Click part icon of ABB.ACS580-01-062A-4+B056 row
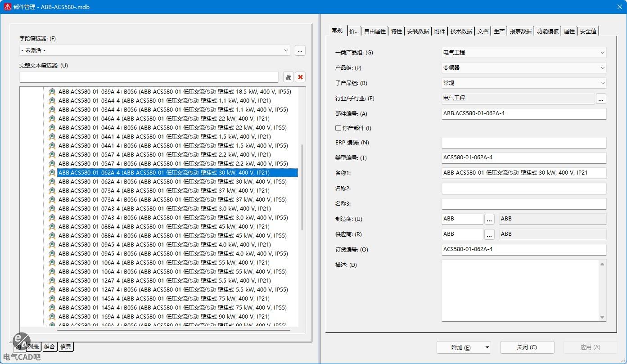This screenshot has height=364, width=627. point(52,182)
